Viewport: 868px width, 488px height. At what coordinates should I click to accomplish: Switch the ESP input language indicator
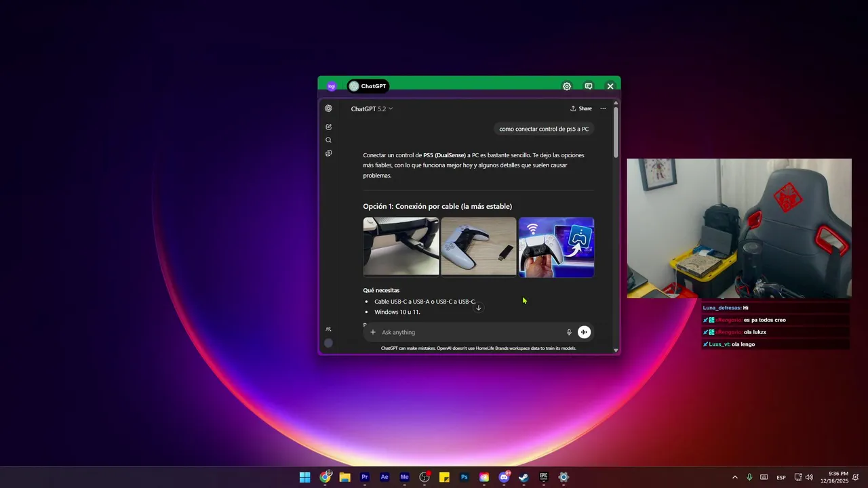click(781, 477)
